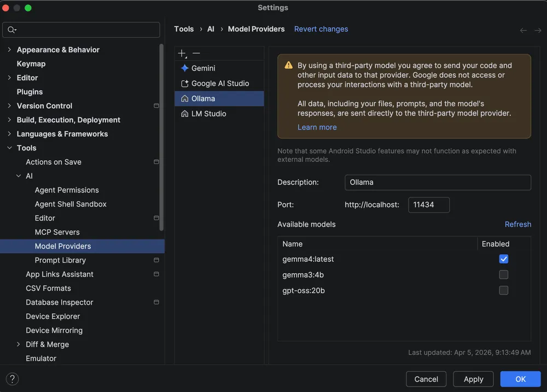The image size is (547, 392).
Task: Open the MCP Servers settings page
Action: (x=57, y=232)
